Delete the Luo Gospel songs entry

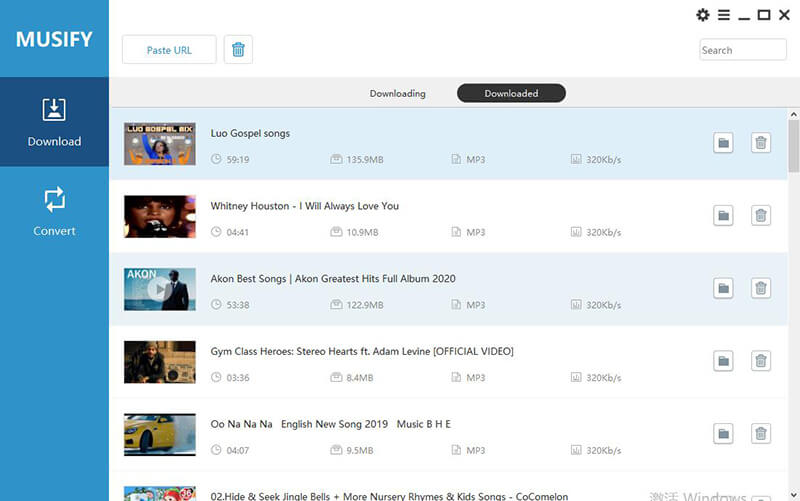(761, 143)
